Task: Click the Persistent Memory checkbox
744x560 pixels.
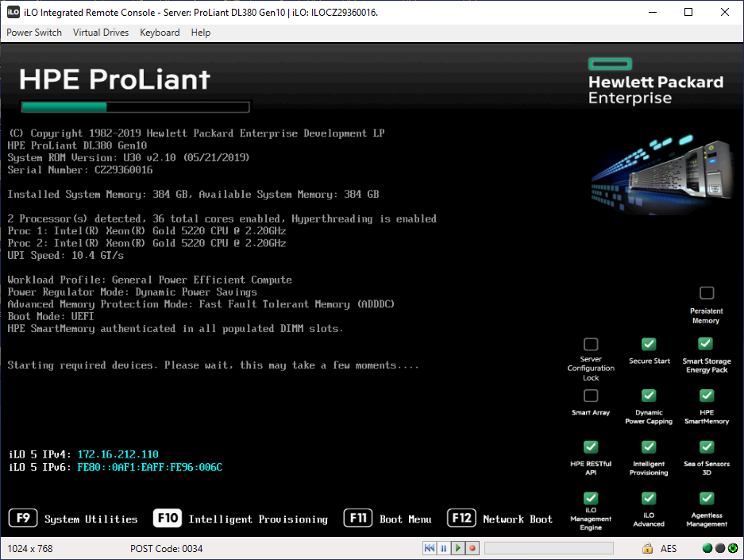Action: click(x=707, y=293)
